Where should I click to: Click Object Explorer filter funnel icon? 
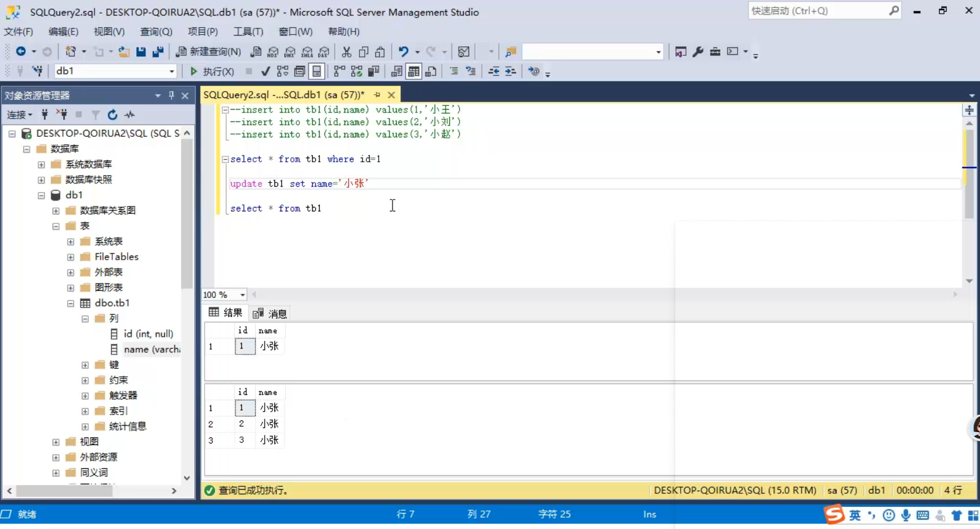pyautogui.click(x=96, y=114)
